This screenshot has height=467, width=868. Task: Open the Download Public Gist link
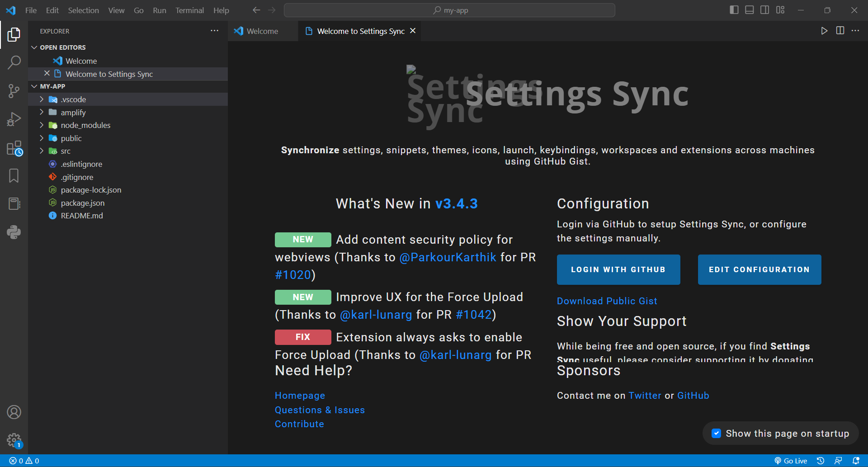tap(607, 301)
